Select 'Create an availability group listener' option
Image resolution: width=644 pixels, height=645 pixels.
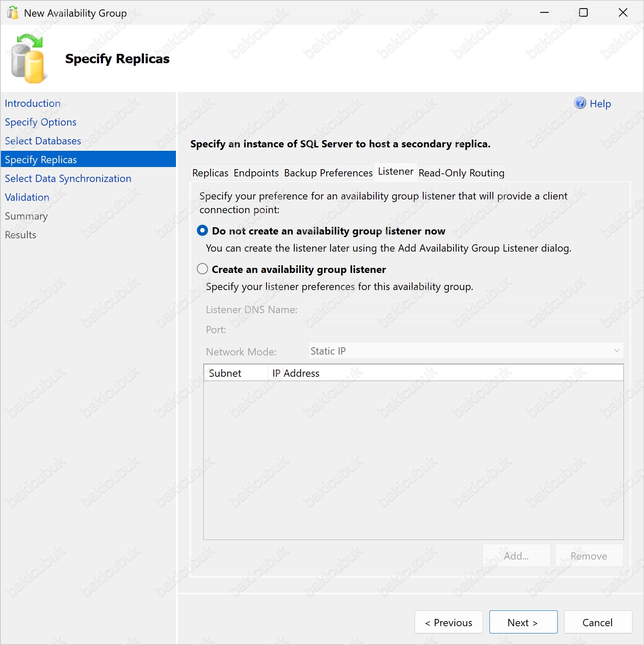[202, 269]
